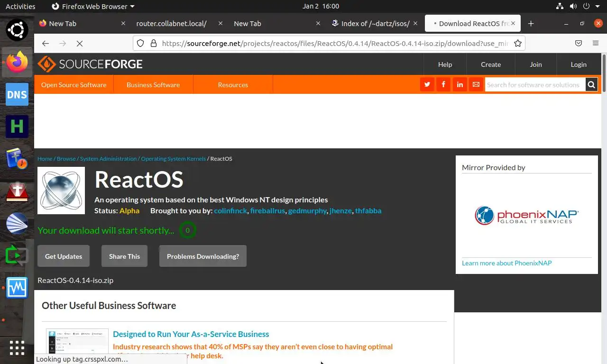Click the SourceForge logo
Image resolution: width=607 pixels, height=364 pixels.
click(90, 64)
